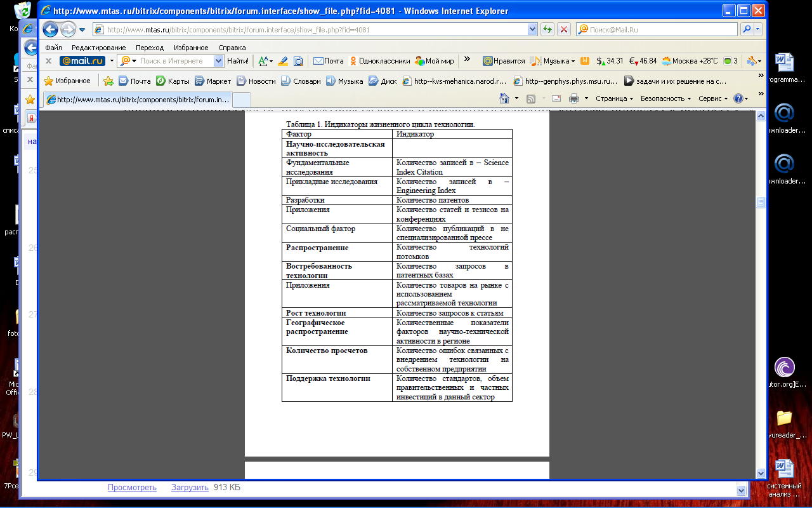812x508 pixels.
Task: Click the Найти! button
Action: pyautogui.click(x=238, y=61)
